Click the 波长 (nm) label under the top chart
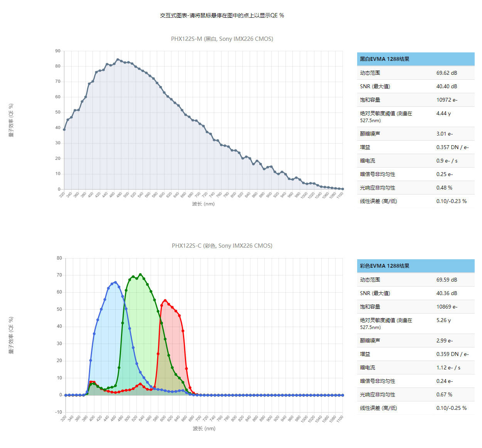The width and height of the screenshot is (482, 448). (x=203, y=204)
